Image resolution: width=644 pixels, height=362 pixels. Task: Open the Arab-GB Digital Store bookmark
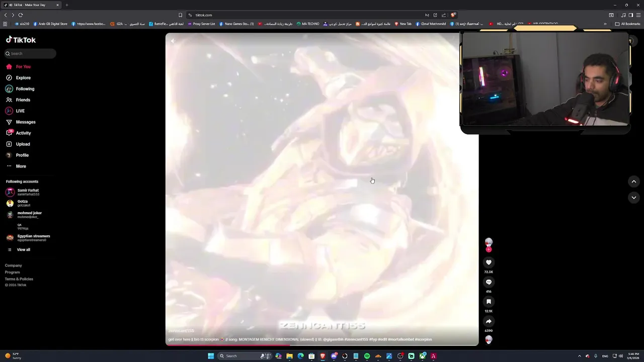pos(50,24)
